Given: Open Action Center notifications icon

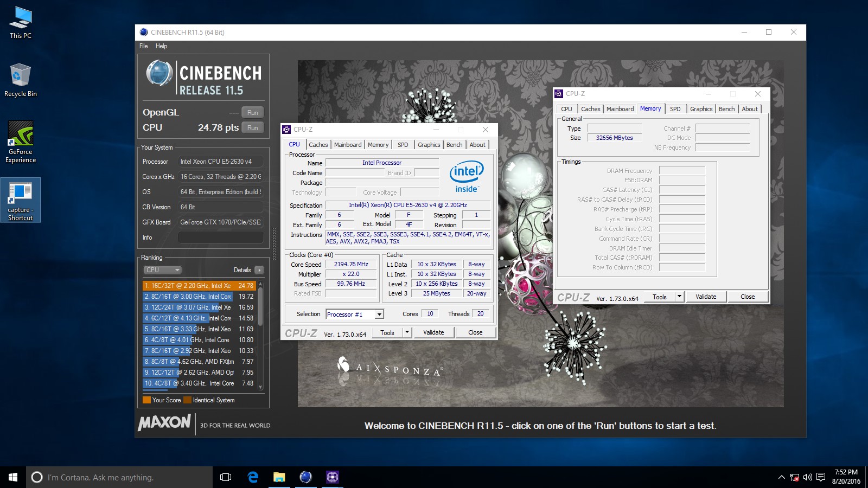Looking at the screenshot, I should [821, 477].
